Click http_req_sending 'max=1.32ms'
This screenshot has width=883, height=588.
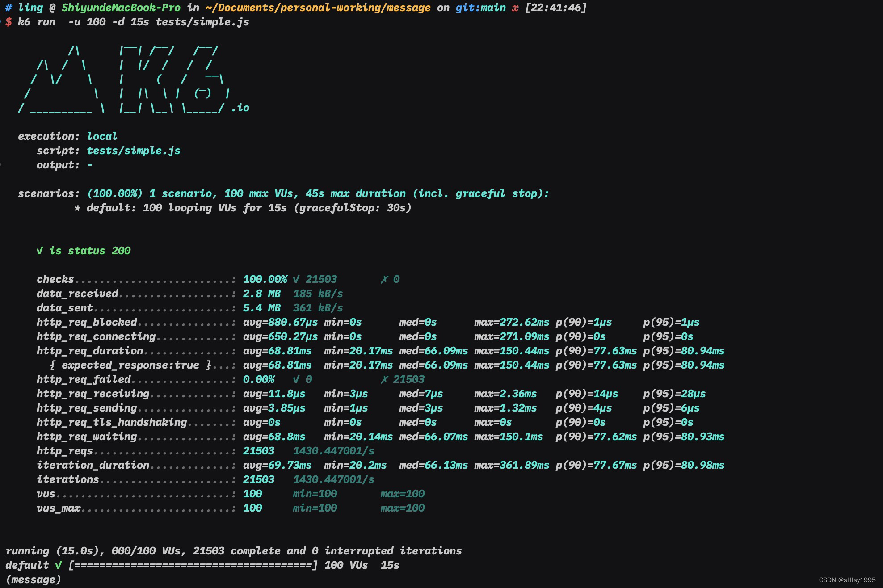coord(505,408)
